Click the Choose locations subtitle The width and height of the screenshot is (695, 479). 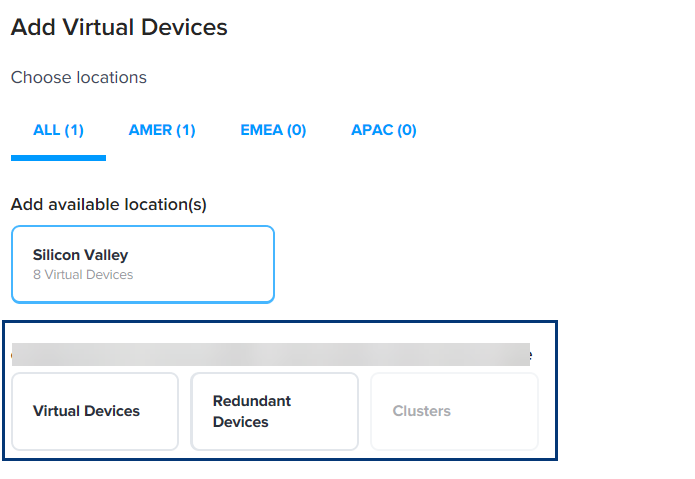point(78,78)
